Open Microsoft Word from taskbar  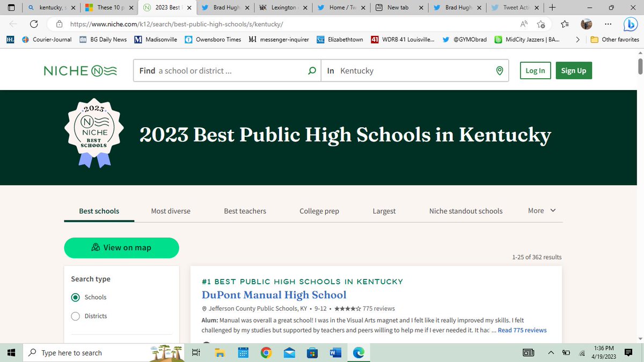pos(336,352)
